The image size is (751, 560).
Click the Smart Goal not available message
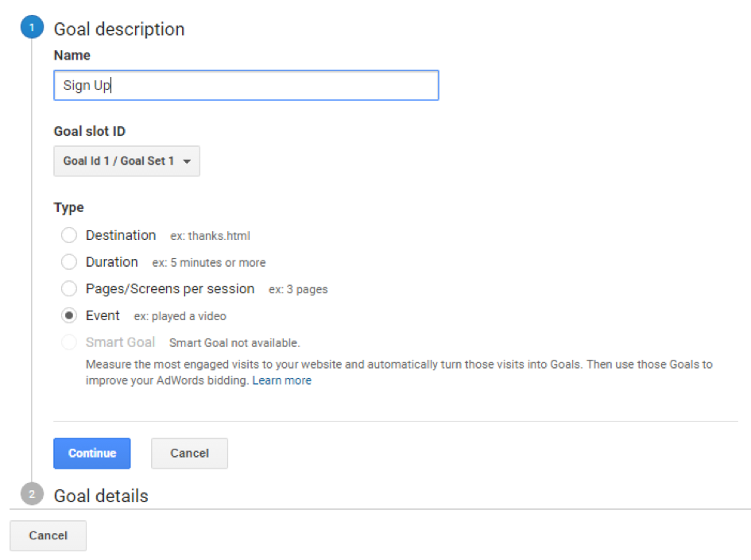(234, 342)
